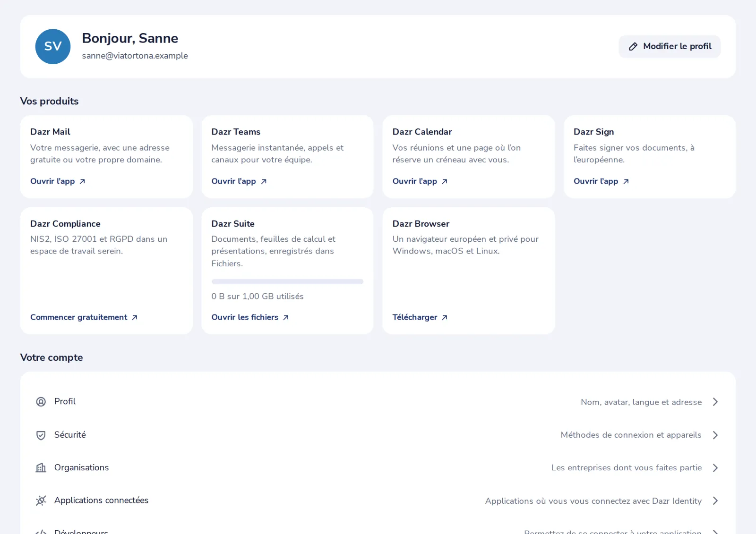This screenshot has width=756, height=534.
Task: Click the Dazr Compliance card title
Action: 65,224
